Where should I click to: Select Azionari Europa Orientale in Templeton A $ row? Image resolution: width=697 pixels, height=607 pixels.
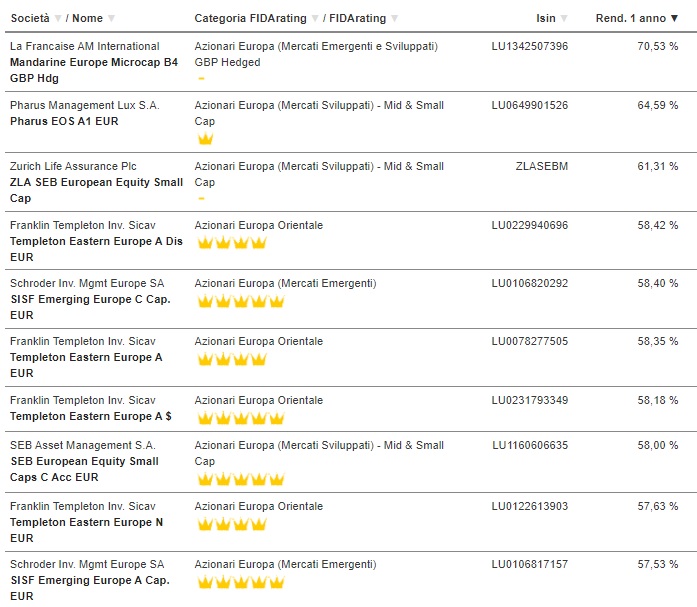(x=259, y=400)
